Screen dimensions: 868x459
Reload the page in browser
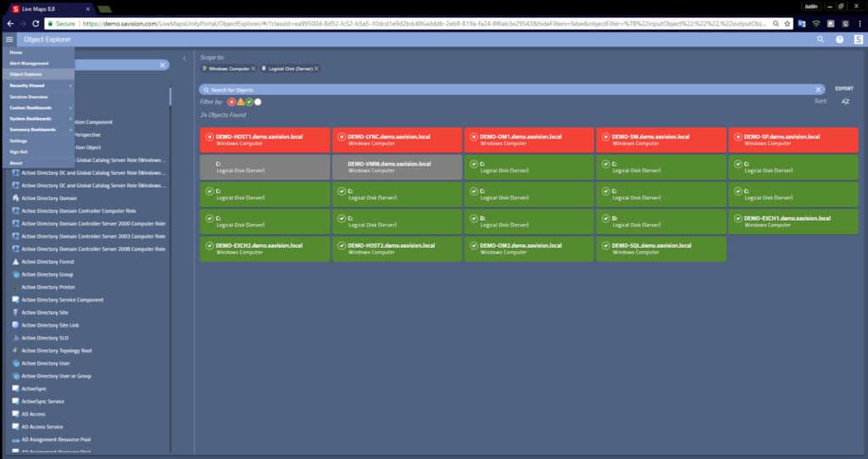click(x=36, y=23)
